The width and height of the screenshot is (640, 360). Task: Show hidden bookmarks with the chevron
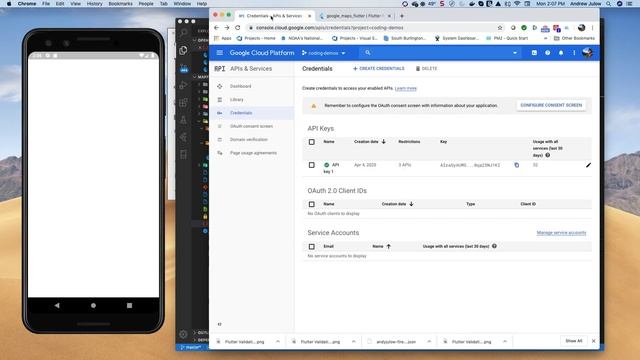point(546,38)
